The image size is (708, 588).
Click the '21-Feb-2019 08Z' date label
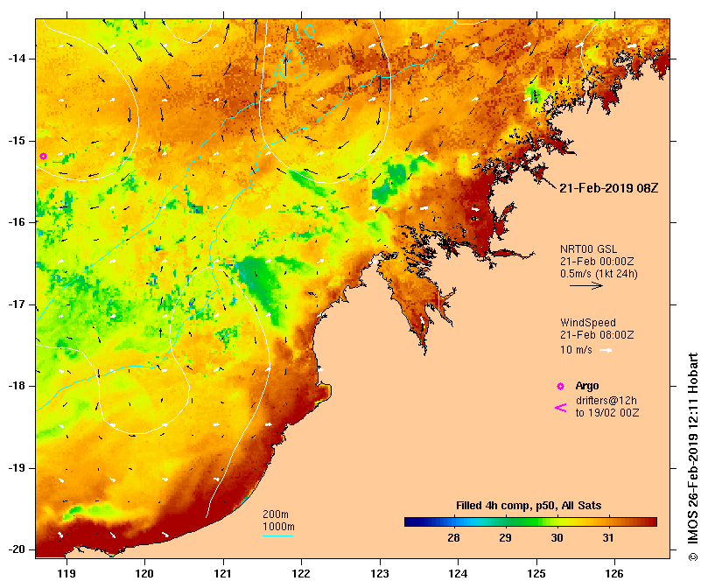(x=608, y=188)
